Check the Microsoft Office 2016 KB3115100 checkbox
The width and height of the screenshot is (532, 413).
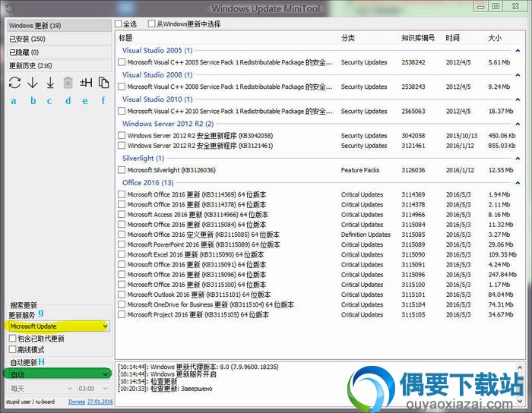(x=122, y=285)
